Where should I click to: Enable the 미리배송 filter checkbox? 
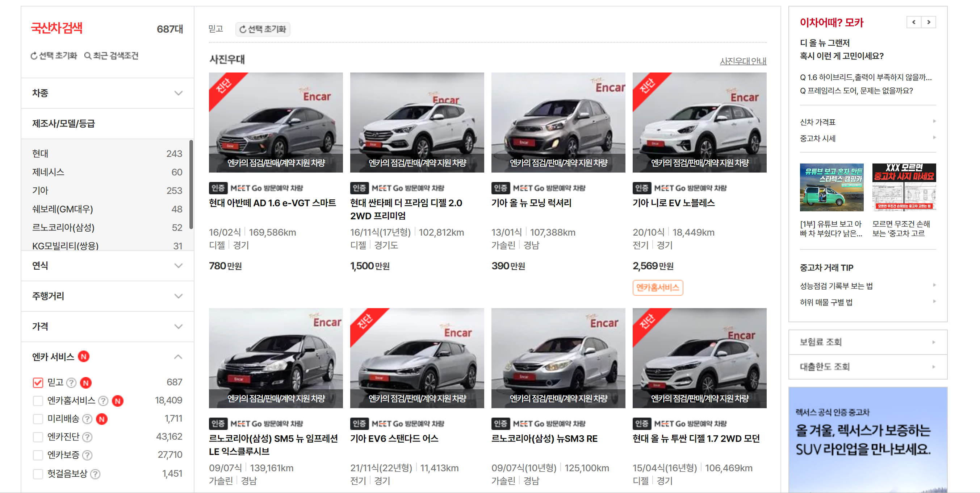38,419
